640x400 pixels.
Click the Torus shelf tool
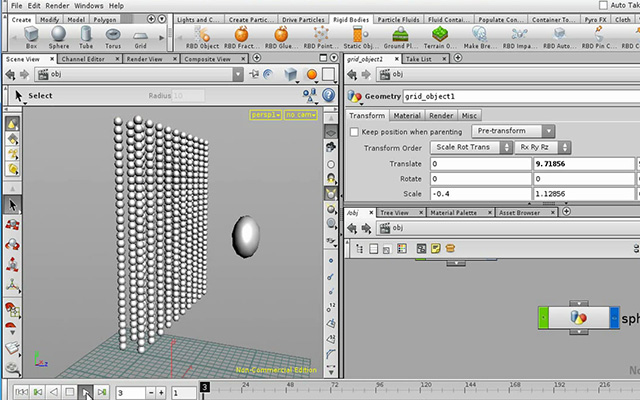pyautogui.click(x=113, y=38)
